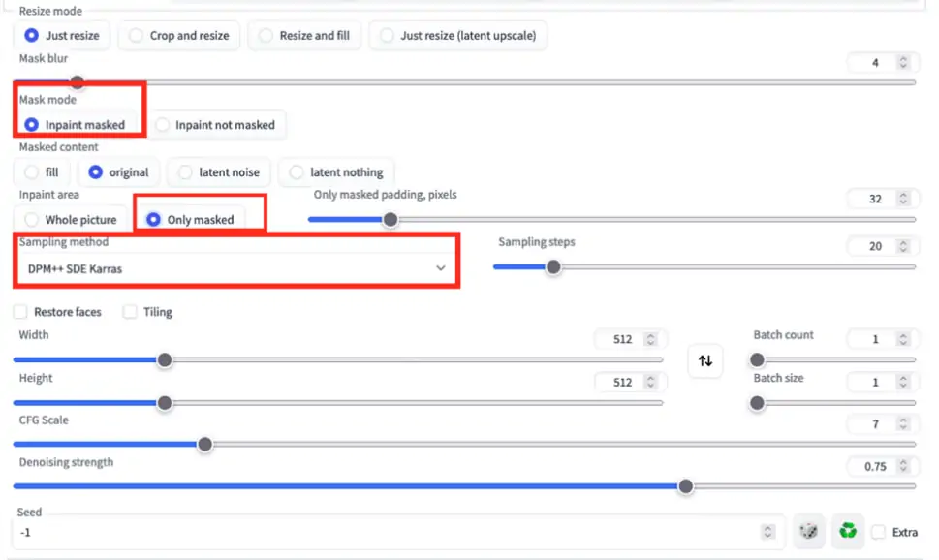Tick the Extra seed checkbox
Screen dimensions: 939x560
[x=878, y=532]
